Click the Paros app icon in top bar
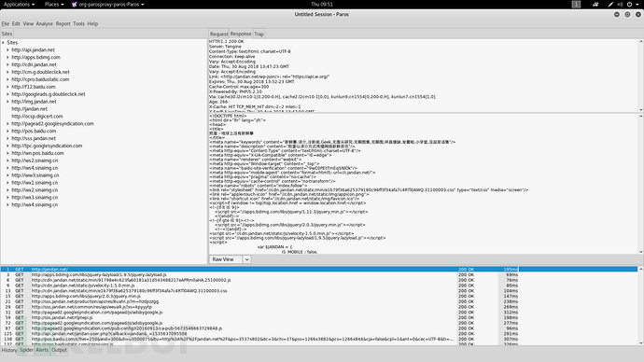 coord(75,4)
